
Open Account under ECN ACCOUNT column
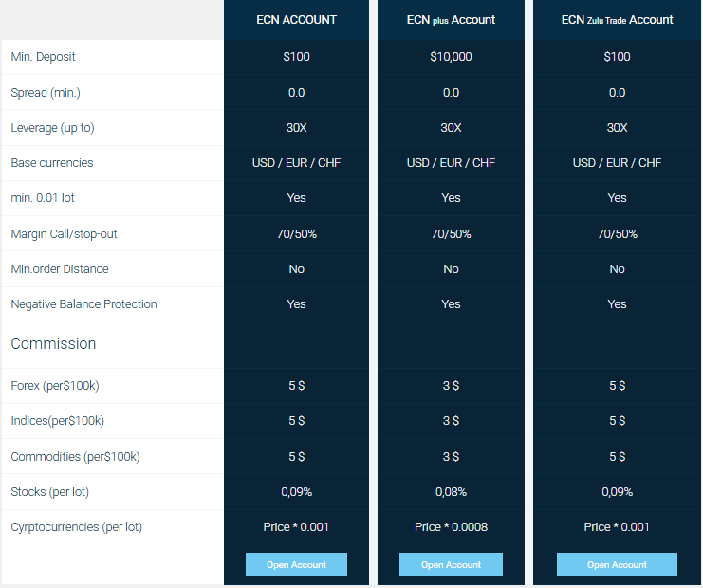pyautogui.click(x=296, y=564)
